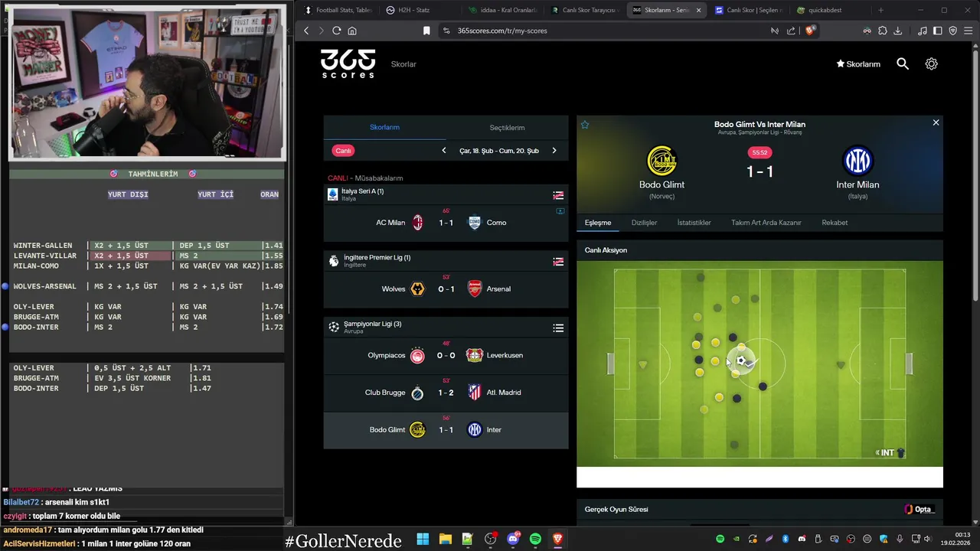This screenshot has width=980, height=551.
Task: Open Brave browser taskbar icon
Action: pyautogui.click(x=557, y=540)
